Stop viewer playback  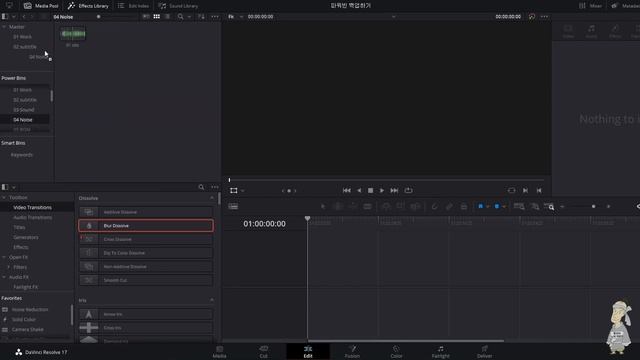tap(371, 191)
